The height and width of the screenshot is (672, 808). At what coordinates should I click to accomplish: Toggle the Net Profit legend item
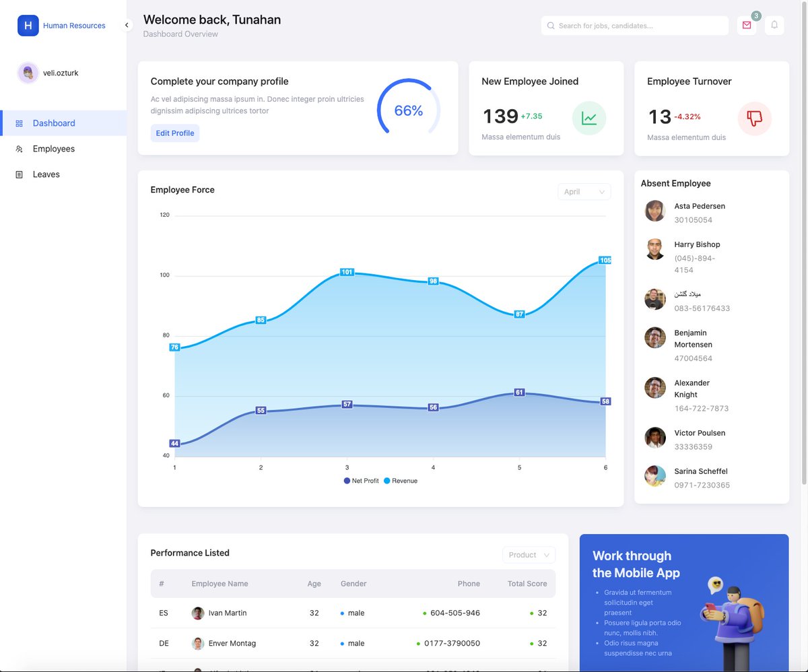[361, 481]
